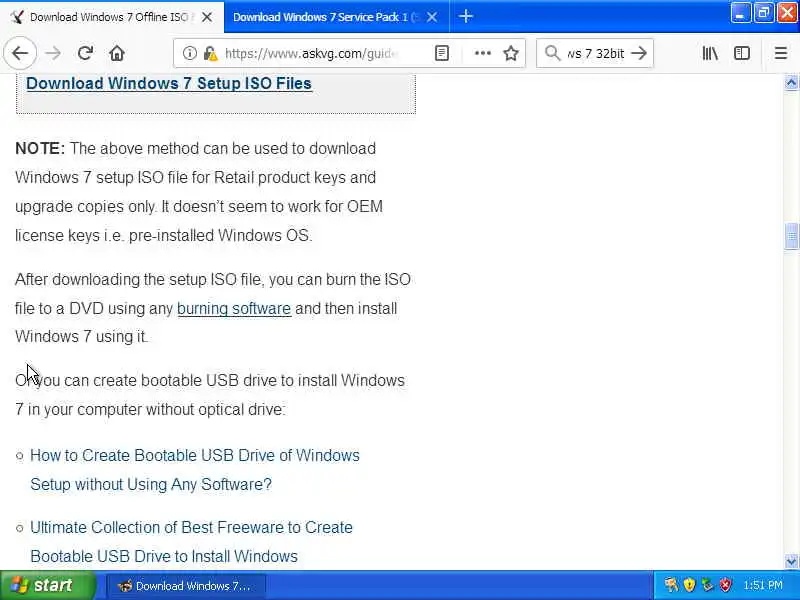Show site information icon in address bar
Image resolution: width=800 pixels, height=600 pixels.
point(189,53)
